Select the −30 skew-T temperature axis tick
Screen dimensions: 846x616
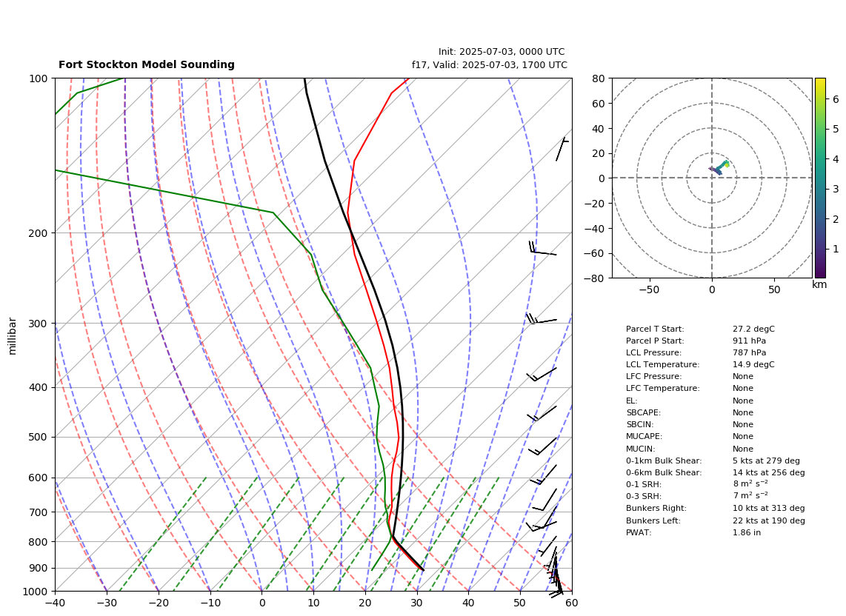pos(107,603)
